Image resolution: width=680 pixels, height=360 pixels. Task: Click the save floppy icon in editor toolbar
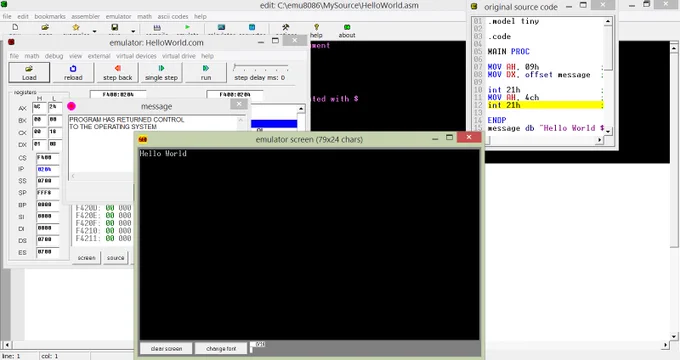tap(114, 27)
